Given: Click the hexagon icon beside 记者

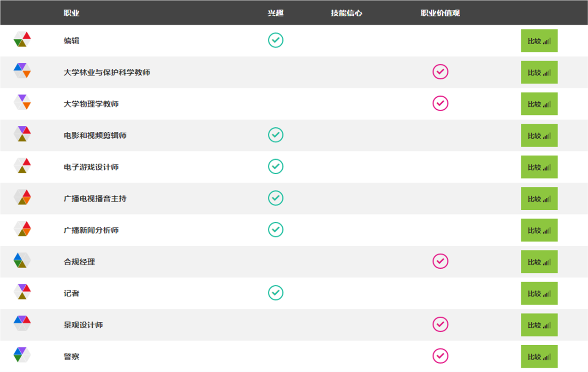Looking at the screenshot, I should [x=22, y=292].
